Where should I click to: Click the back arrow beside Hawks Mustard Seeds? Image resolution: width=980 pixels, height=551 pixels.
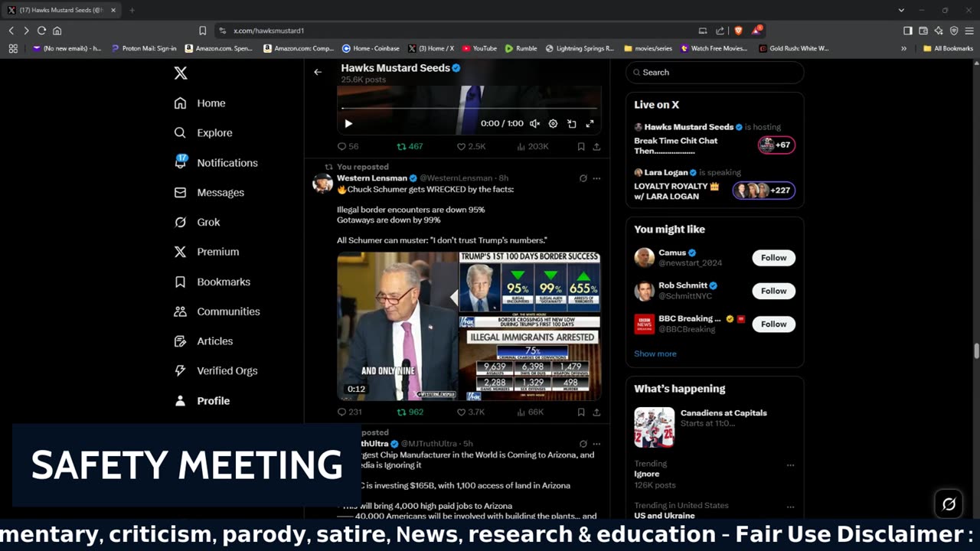(x=318, y=72)
